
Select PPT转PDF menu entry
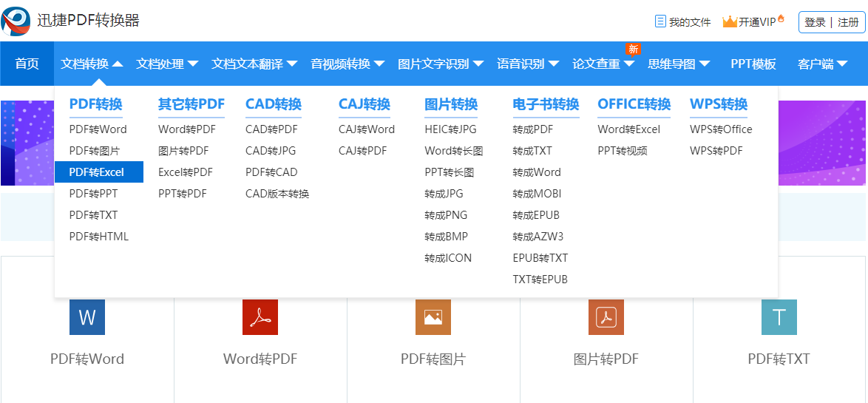[183, 194]
